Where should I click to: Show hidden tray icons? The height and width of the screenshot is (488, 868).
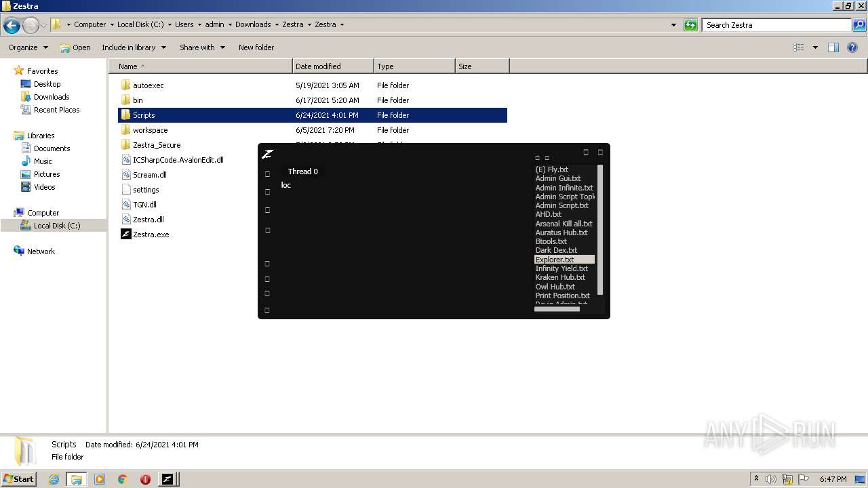[756, 479]
